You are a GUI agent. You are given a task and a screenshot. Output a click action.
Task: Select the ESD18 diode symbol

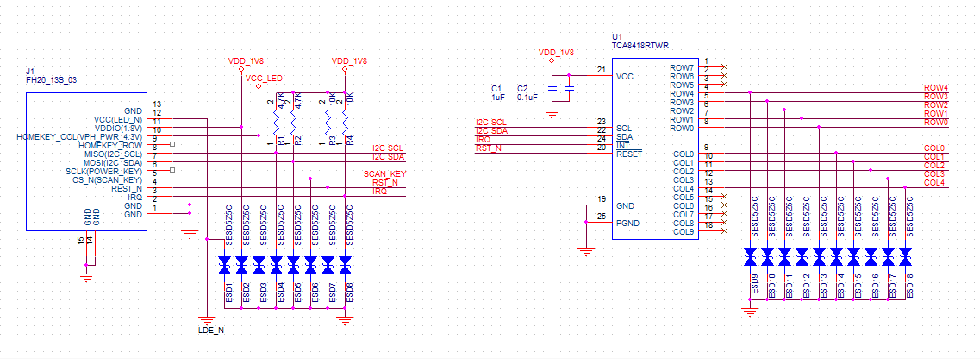906,255
